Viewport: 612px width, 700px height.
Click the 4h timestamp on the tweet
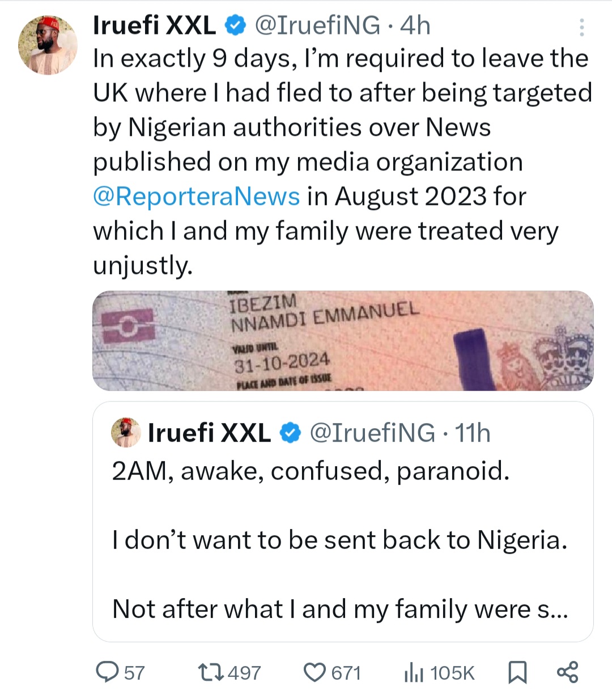415,25
